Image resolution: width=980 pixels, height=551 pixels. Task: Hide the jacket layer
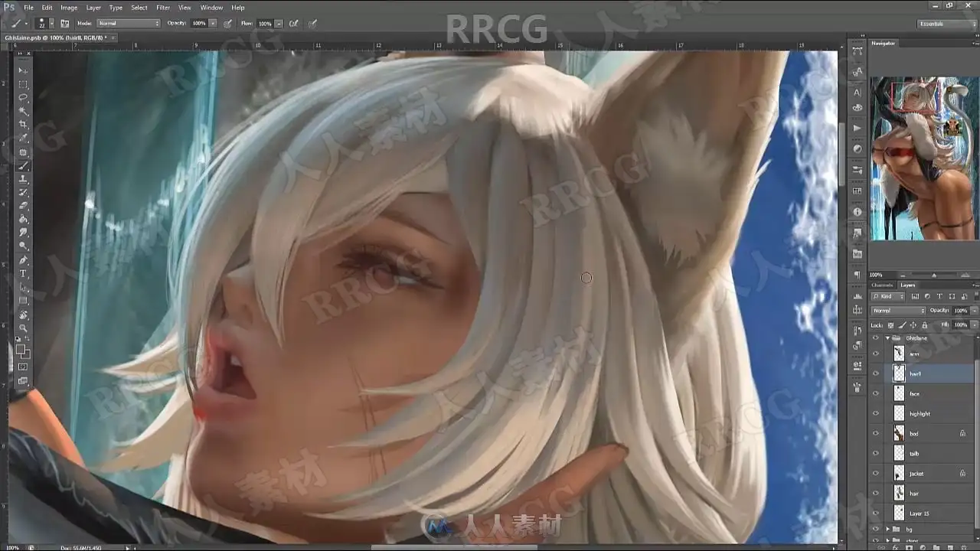875,473
